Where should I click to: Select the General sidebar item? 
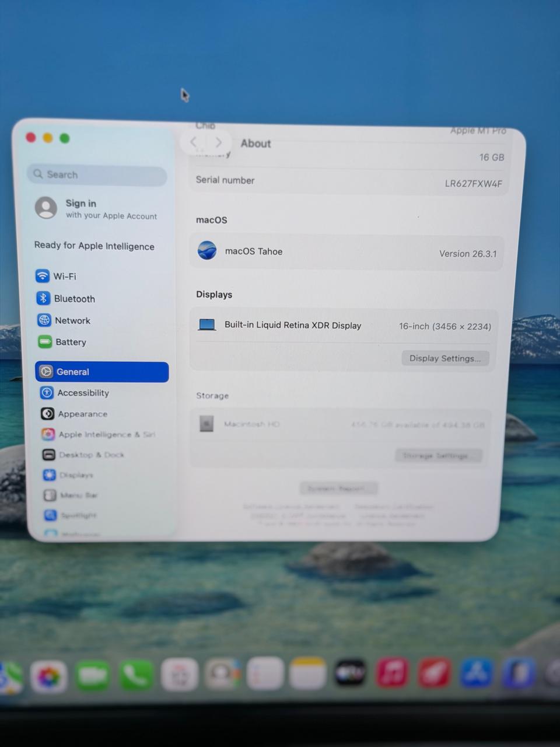pyautogui.click(x=102, y=372)
